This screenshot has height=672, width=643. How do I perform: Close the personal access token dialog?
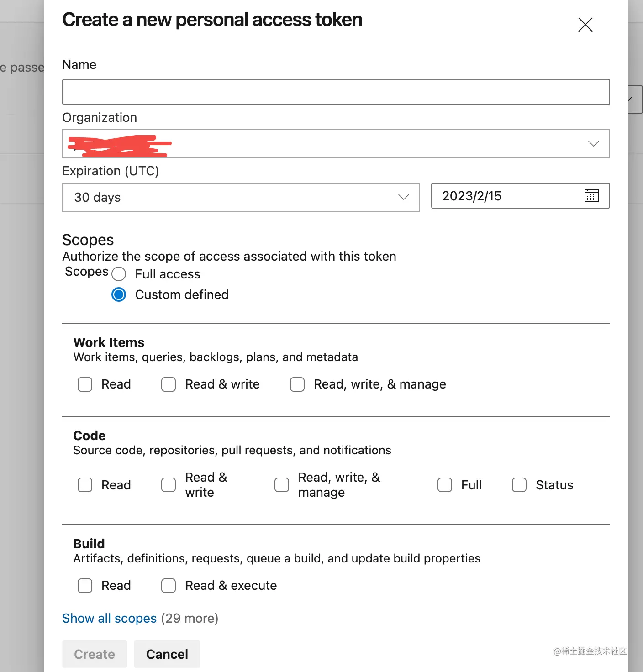[585, 24]
